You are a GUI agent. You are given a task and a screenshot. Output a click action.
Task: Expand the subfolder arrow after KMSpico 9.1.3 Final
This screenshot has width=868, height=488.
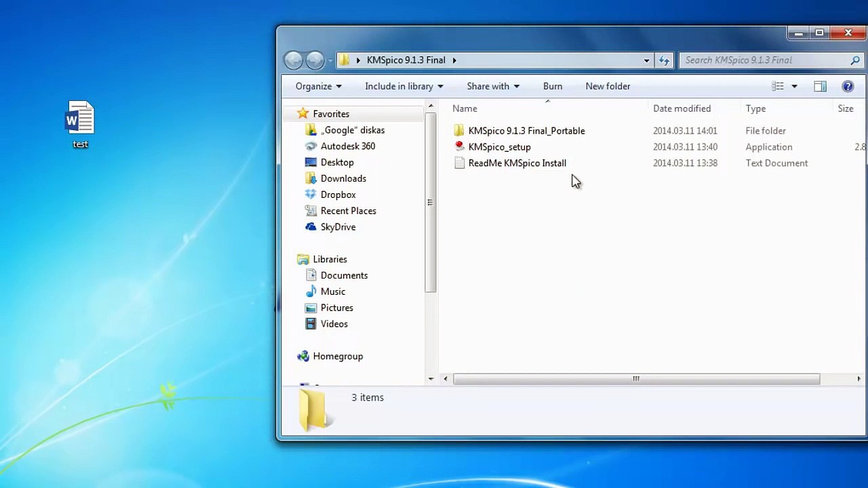tap(454, 60)
